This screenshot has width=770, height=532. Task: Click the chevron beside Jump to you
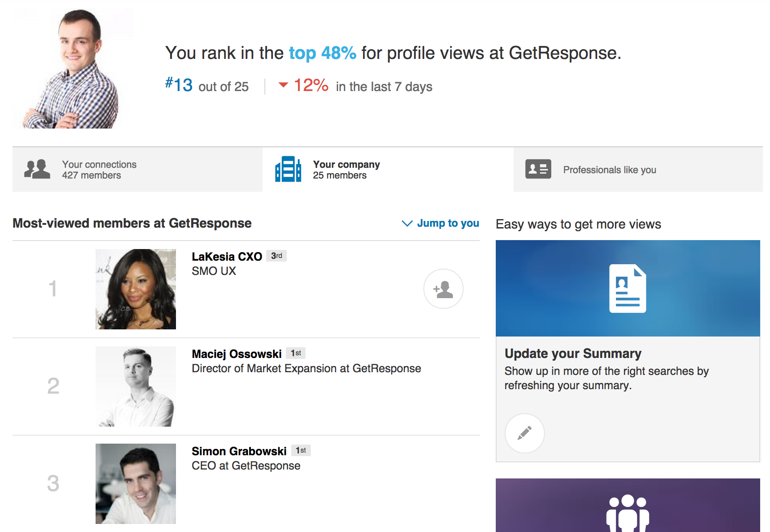pyautogui.click(x=407, y=223)
